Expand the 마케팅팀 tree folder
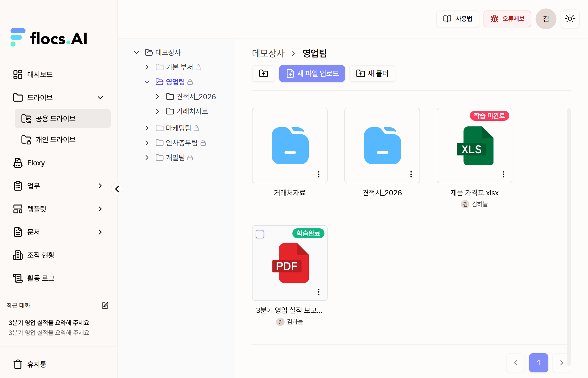 [x=147, y=128]
